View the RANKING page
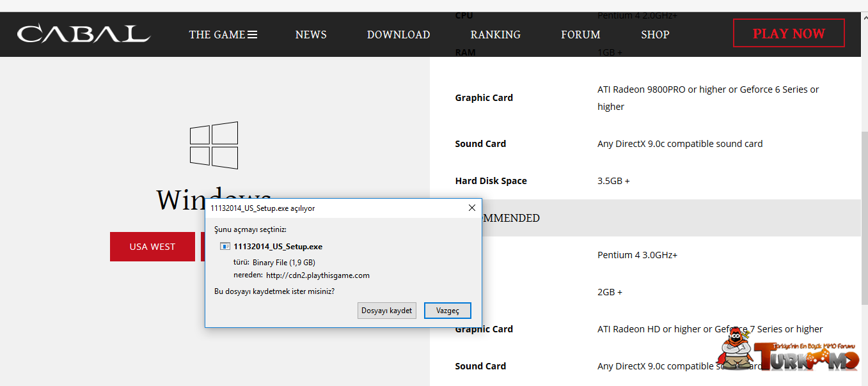868x386 pixels. click(496, 35)
